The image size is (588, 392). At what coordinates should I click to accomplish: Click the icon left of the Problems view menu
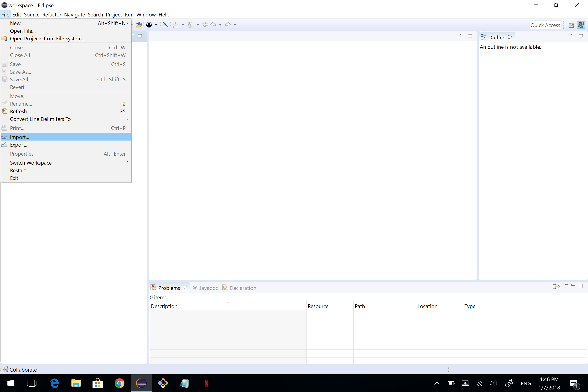556,286
